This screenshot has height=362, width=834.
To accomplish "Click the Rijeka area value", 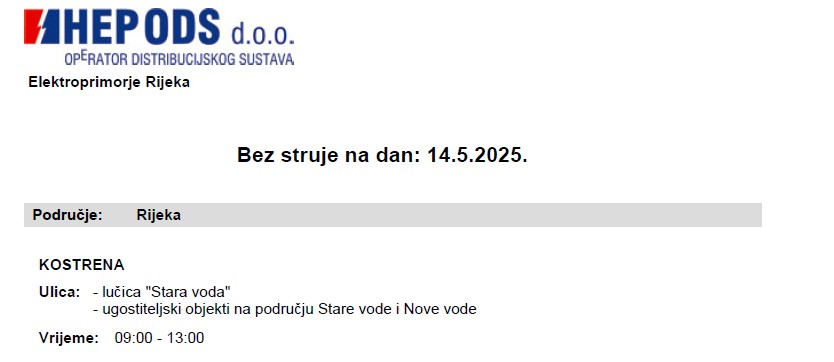I will (x=159, y=215).
